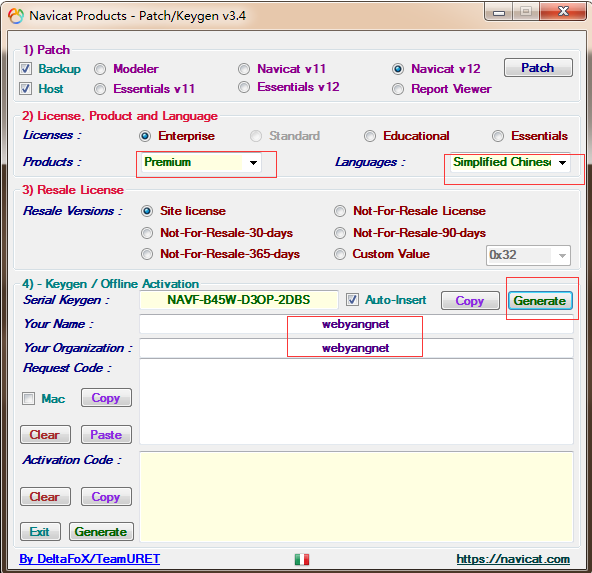Open the https://navicat.com link
The height and width of the screenshot is (573, 592).
[x=513, y=559]
